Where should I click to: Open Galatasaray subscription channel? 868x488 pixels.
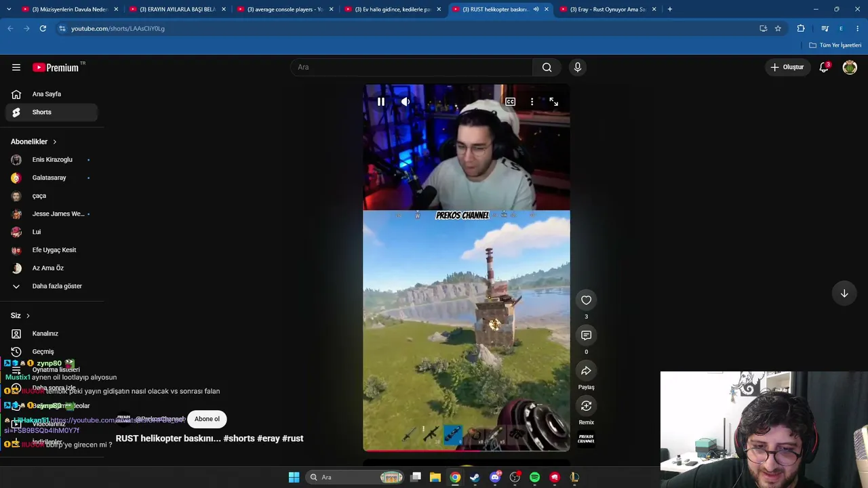52,178
